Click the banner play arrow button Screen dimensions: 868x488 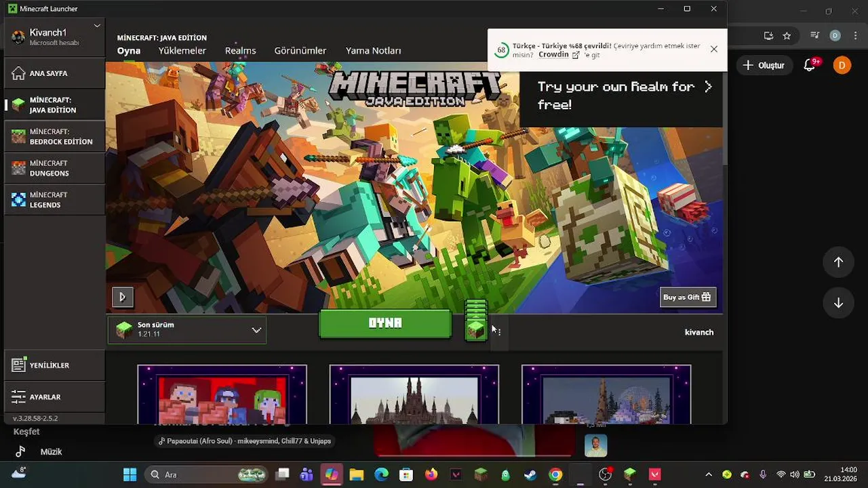[123, 296]
